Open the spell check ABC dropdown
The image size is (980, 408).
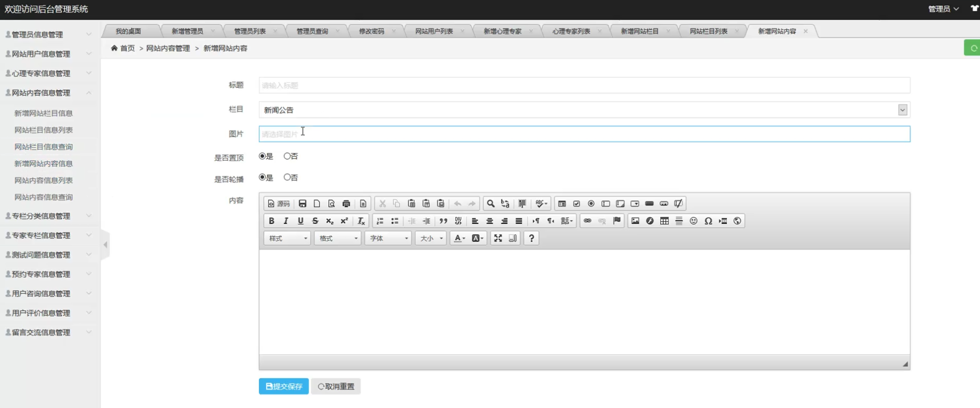(541, 203)
